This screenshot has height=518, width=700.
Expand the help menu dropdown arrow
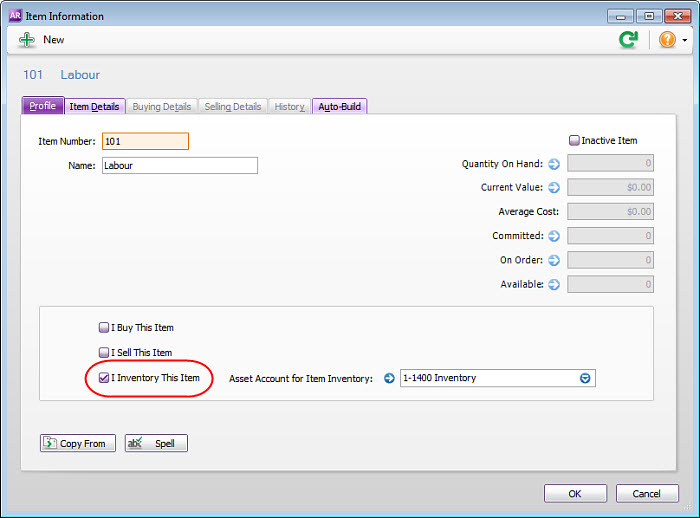coord(685,41)
